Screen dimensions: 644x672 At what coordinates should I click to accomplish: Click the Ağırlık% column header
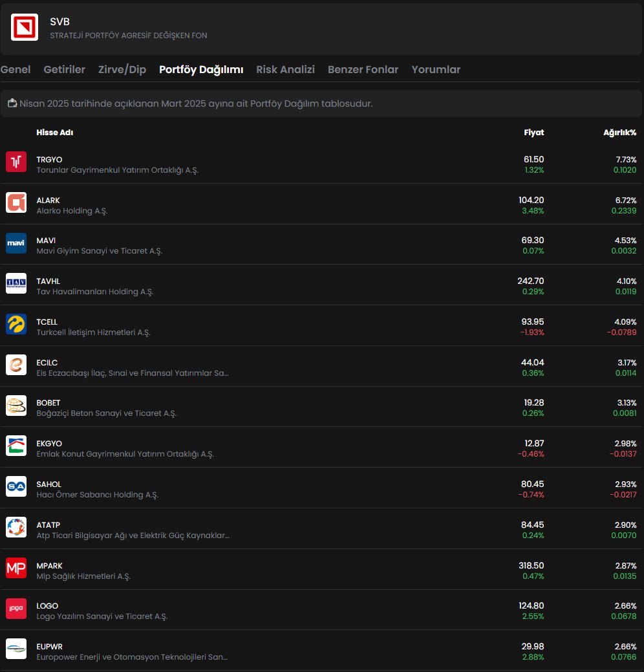tap(619, 133)
